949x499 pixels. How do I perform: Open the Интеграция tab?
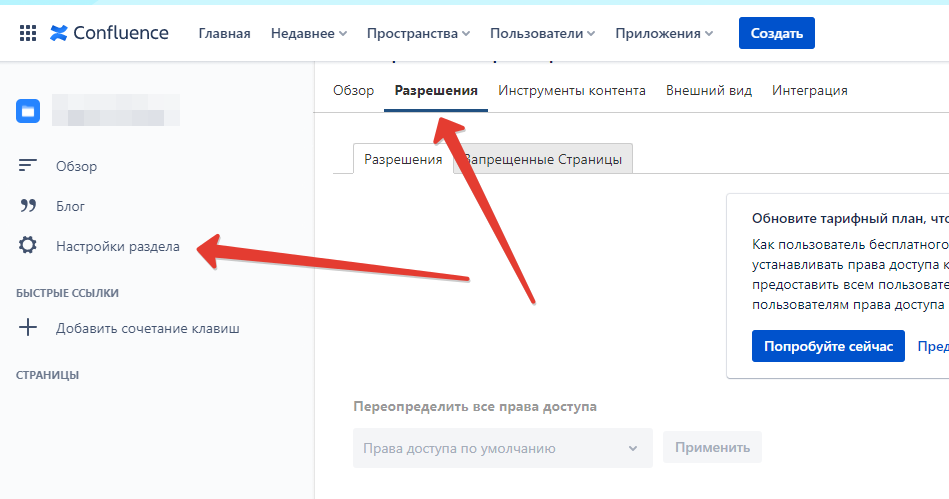[809, 90]
